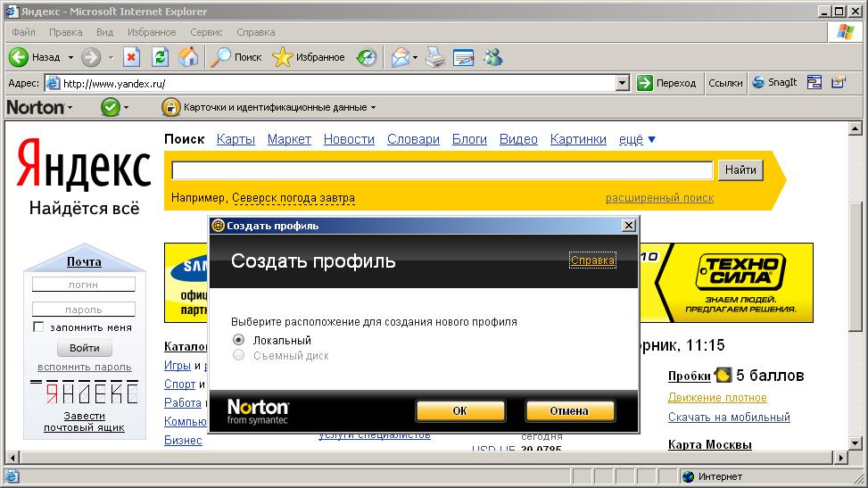This screenshot has width=868, height=488.
Task: Click the Войти login button
Action: (85, 348)
